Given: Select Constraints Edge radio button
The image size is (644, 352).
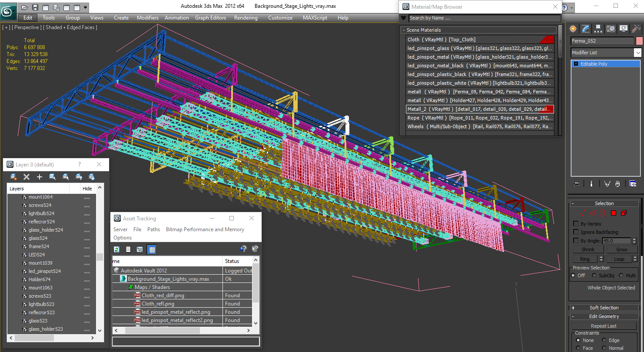Looking at the screenshot, I should click(x=604, y=340).
